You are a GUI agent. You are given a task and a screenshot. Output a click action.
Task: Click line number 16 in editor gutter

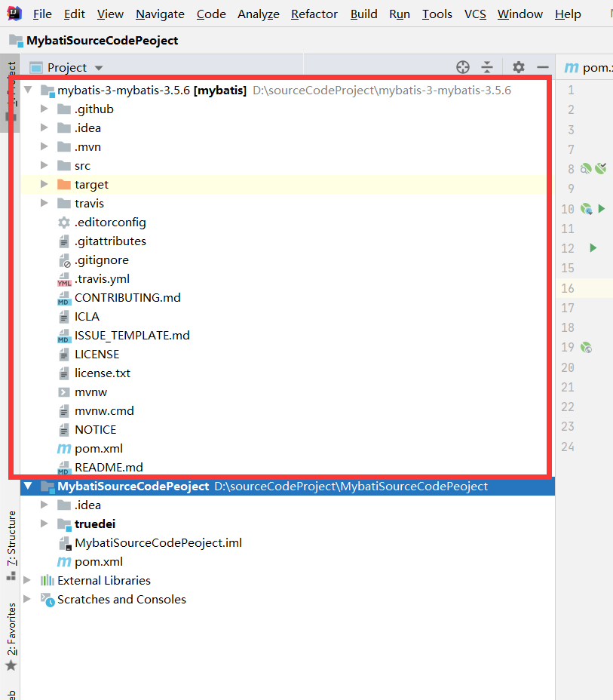[568, 288]
